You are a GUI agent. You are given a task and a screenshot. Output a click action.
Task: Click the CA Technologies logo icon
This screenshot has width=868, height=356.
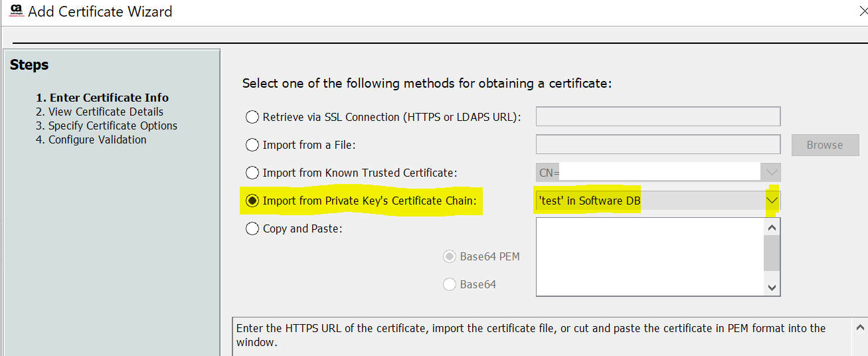13,11
